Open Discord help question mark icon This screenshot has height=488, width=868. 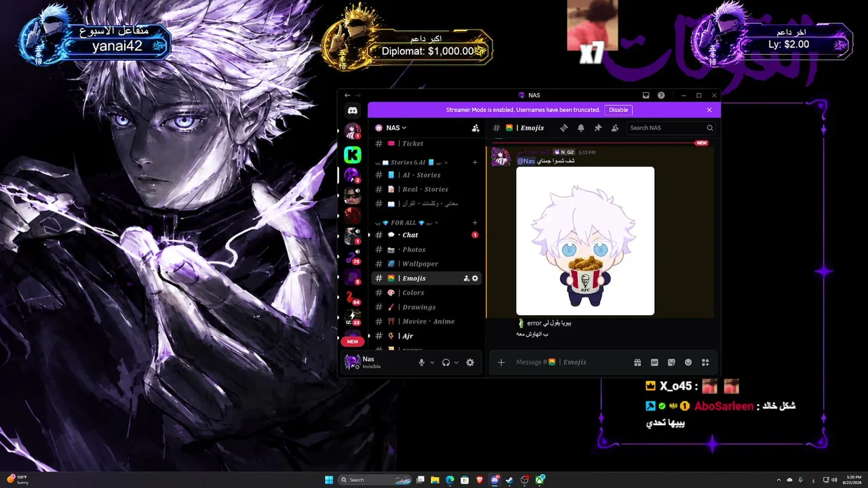coord(661,96)
